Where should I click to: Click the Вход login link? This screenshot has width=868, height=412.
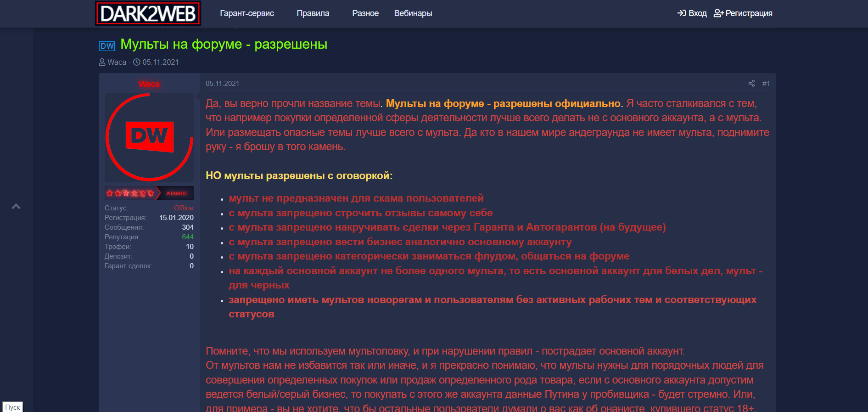(x=692, y=13)
